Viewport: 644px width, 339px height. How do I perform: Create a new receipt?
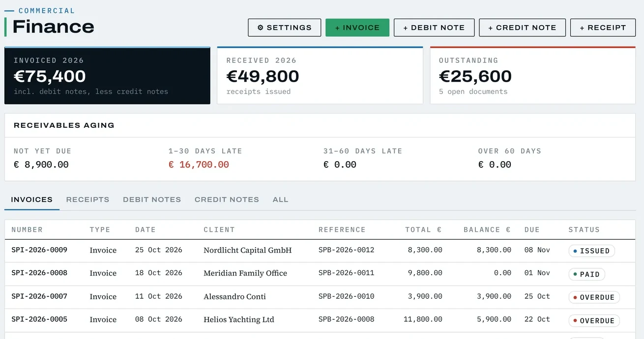point(603,28)
